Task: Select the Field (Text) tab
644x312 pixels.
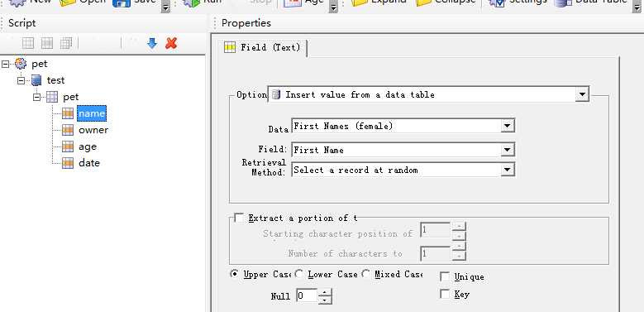Action: tap(265, 48)
